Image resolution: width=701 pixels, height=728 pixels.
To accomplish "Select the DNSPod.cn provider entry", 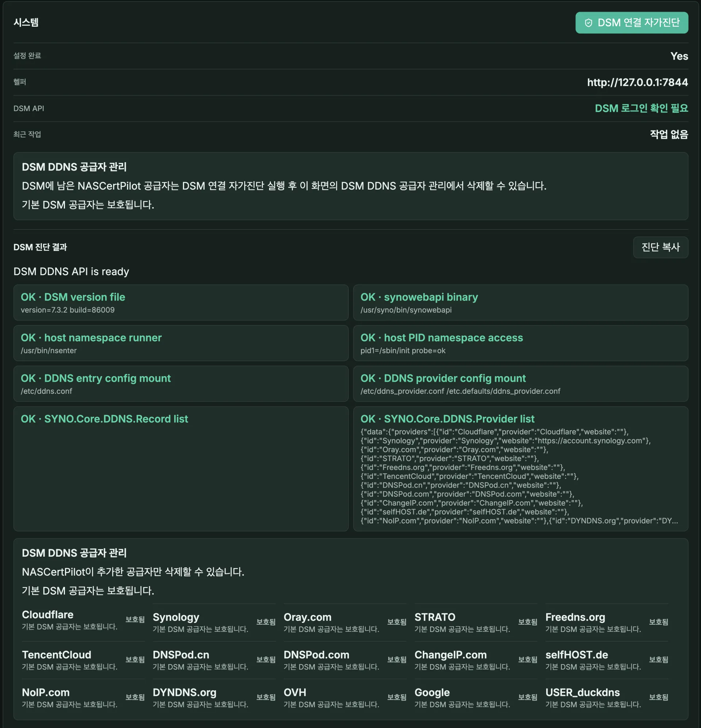I will click(214, 660).
